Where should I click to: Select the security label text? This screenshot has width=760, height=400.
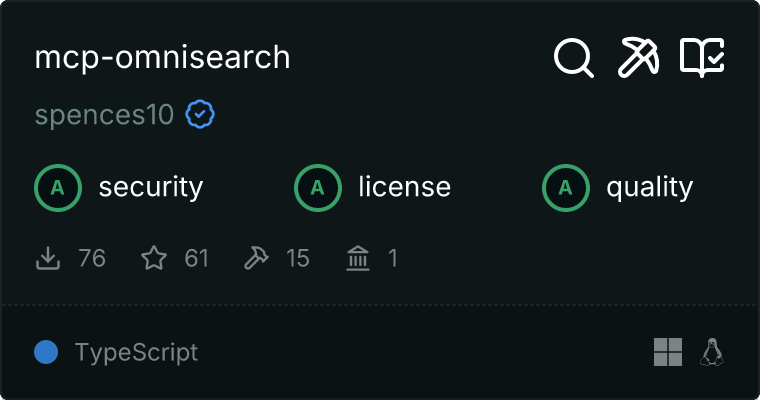pos(151,188)
